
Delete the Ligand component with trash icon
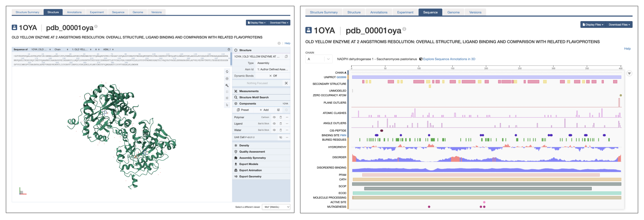coord(280,124)
